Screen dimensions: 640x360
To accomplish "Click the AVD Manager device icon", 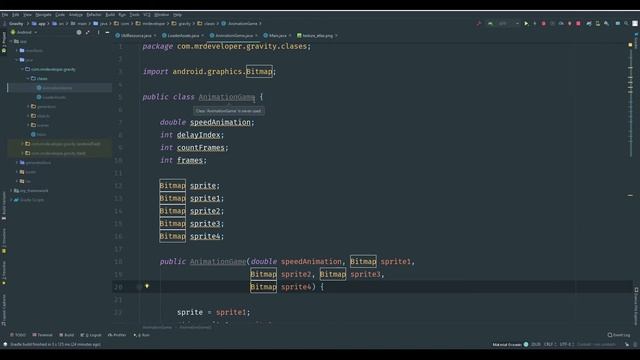I will coord(598,24).
